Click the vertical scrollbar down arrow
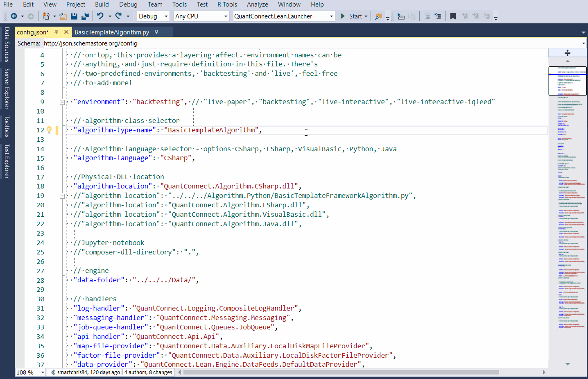The height and width of the screenshot is (379, 588). pyautogui.click(x=568, y=364)
